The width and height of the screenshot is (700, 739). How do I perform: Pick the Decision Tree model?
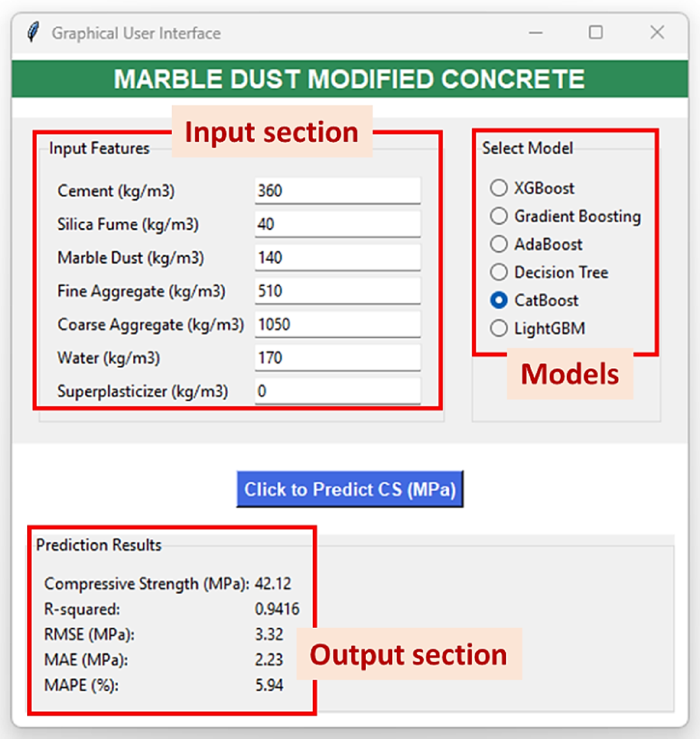tap(498, 272)
